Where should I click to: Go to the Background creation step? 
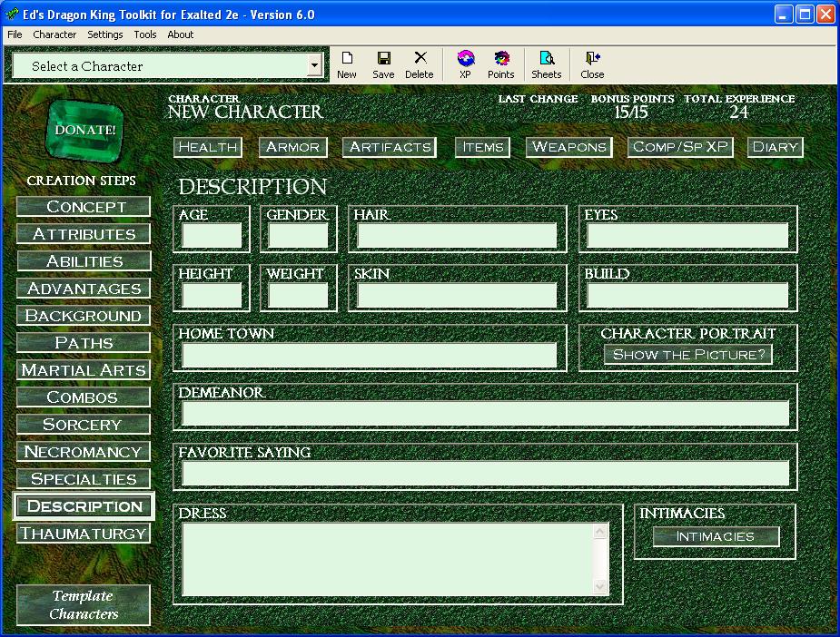(84, 316)
